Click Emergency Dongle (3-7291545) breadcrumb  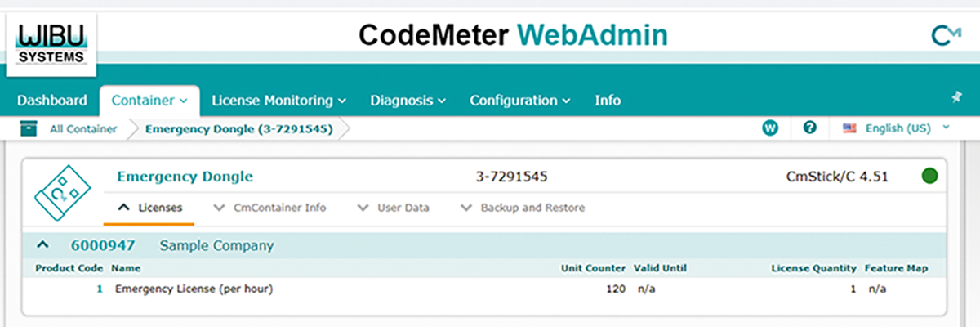(x=239, y=128)
